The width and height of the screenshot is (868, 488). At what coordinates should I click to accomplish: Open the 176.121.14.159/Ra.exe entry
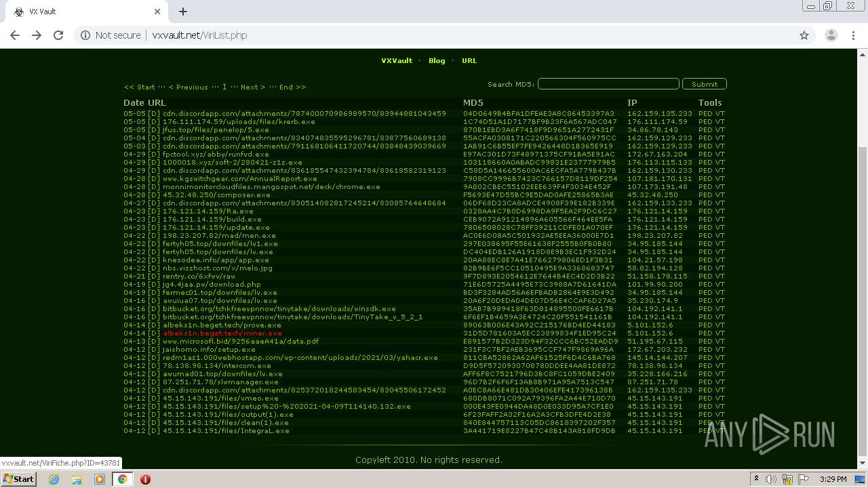(x=207, y=211)
